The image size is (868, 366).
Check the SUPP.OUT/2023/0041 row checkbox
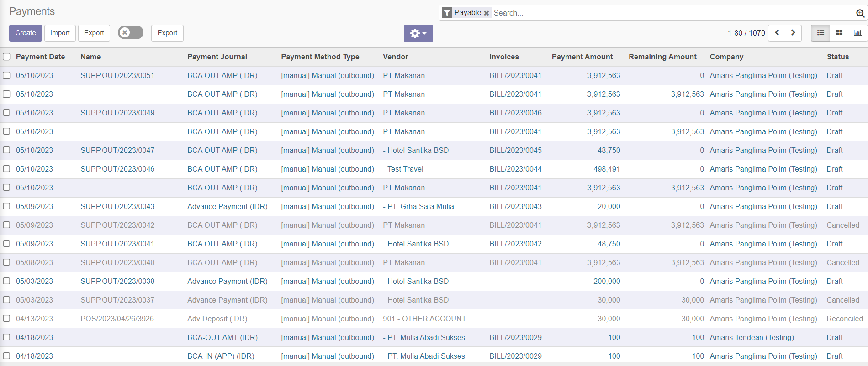(6, 244)
